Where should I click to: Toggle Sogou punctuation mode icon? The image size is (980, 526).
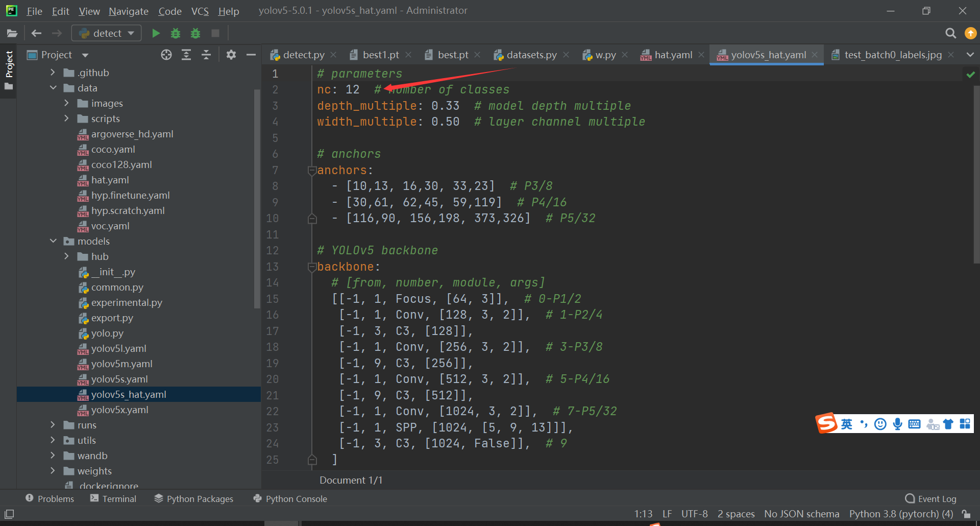[864, 424]
